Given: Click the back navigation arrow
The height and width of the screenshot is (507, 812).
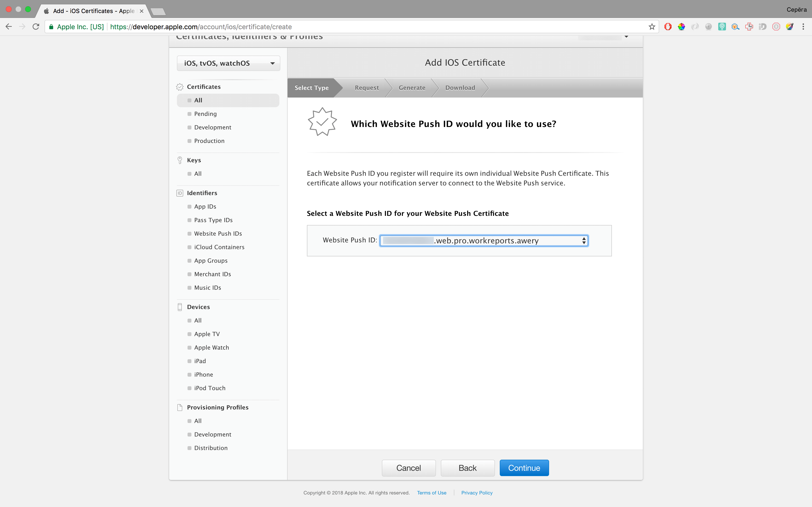Looking at the screenshot, I should click(x=9, y=27).
